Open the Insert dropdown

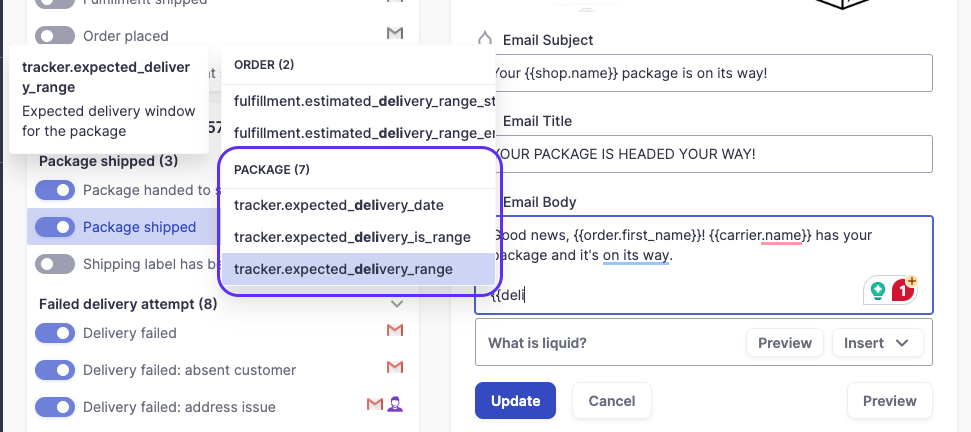pyautogui.click(x=876, y=343)
